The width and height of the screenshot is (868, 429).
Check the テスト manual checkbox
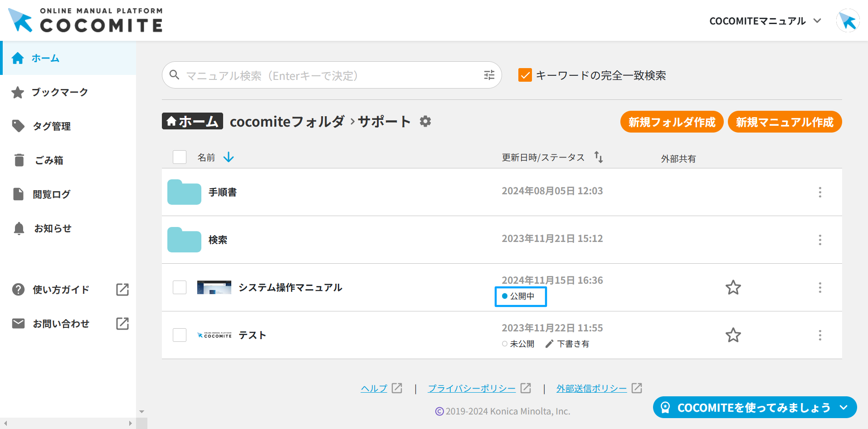point(180,335)
